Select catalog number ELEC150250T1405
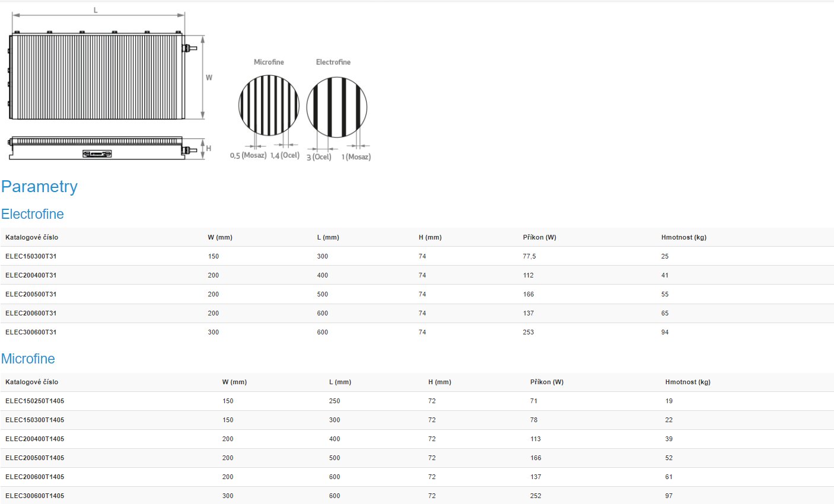Image resolution: width=834 pixels, height=504 pixels. click(34, 401)
